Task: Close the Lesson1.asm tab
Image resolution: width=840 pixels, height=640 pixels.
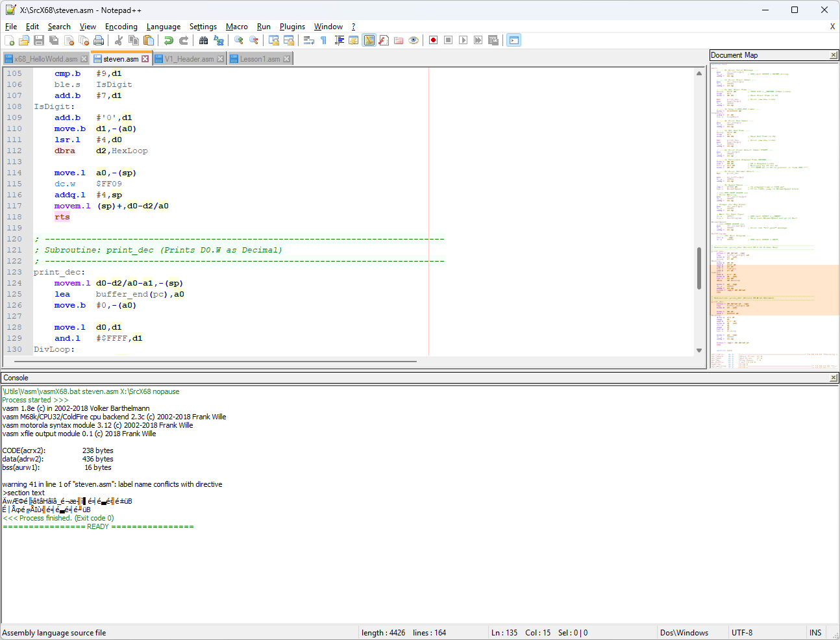Action: [287, 59]
